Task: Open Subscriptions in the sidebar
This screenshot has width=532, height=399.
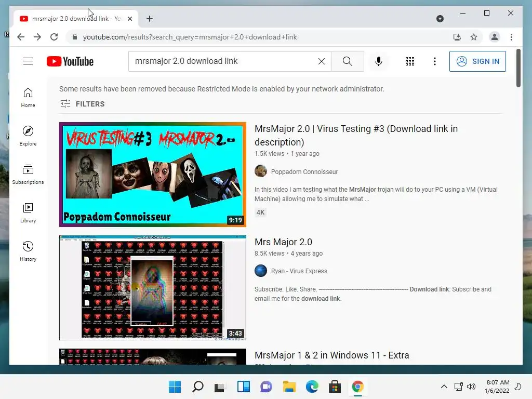Action: [28, 175]
